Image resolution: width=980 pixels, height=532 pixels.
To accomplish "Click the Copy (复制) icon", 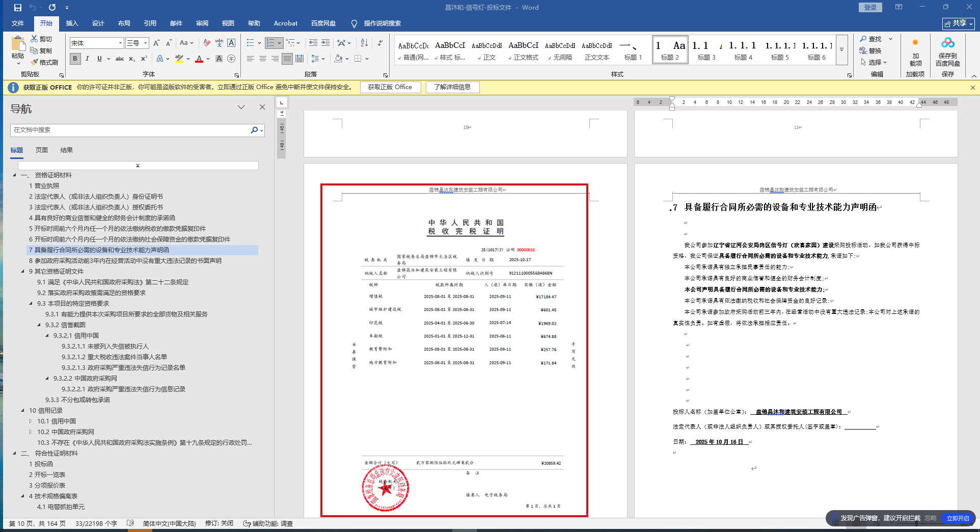I will [34, 50].
